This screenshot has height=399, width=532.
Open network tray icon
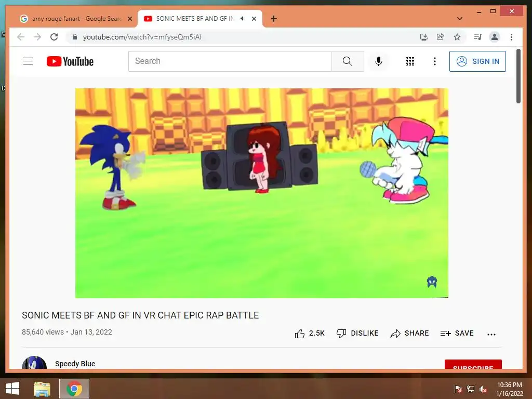[471, 389]
